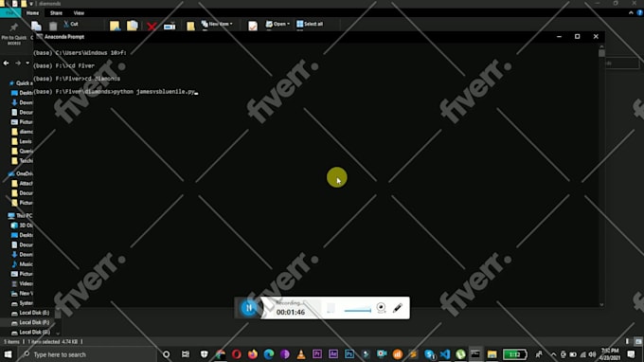644x362 pixels.
Task: Open Skype from taskbar
Action: click(429, 354)
